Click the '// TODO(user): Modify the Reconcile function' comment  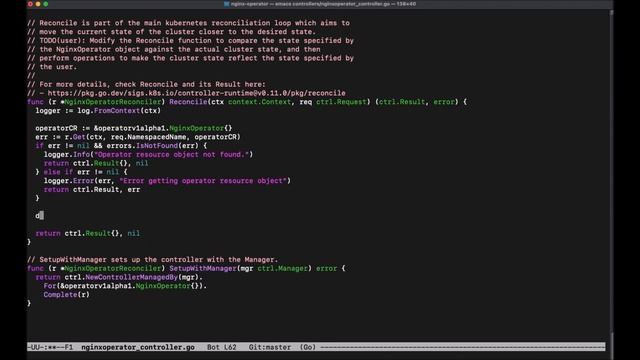(x=190, y=40)
